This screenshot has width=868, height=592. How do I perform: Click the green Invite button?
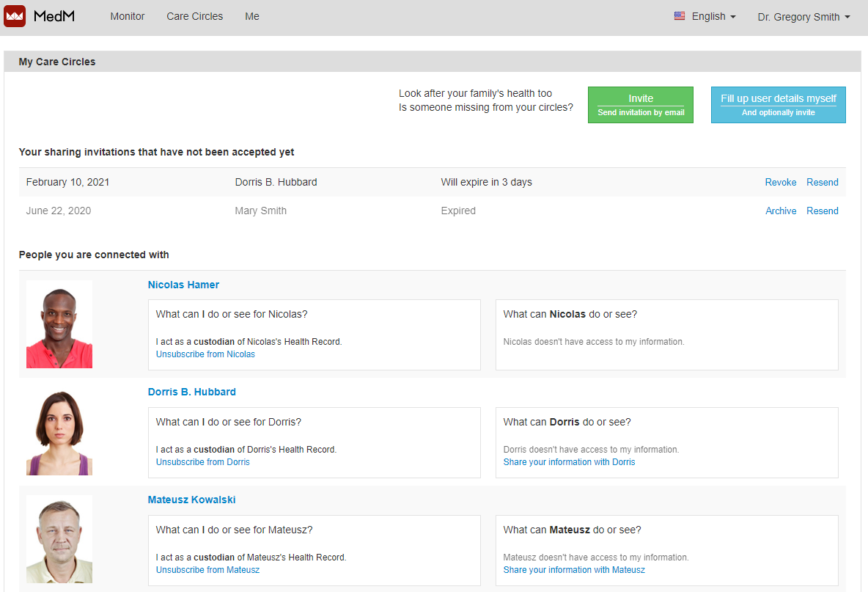pos(640,104)
